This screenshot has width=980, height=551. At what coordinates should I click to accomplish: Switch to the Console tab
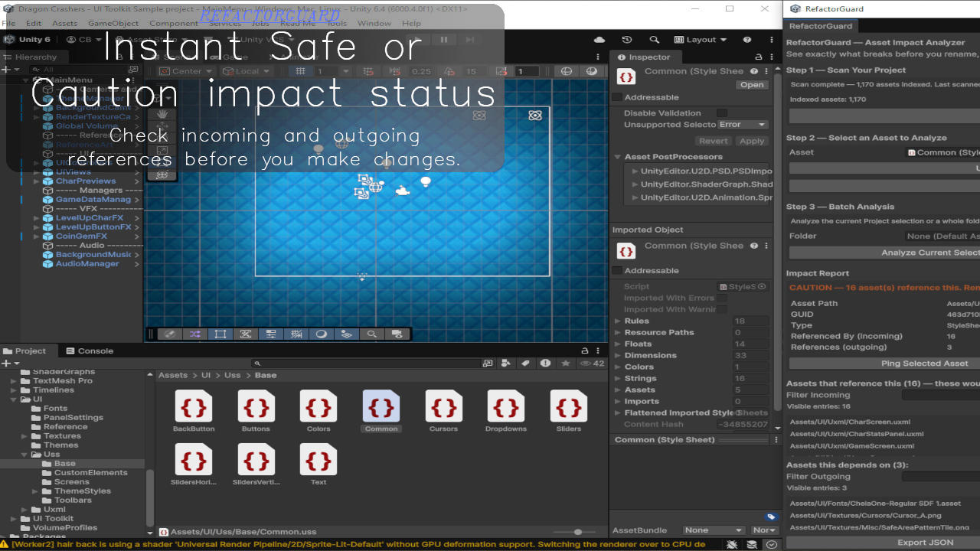pyautogui.click(x=90, y=351)
